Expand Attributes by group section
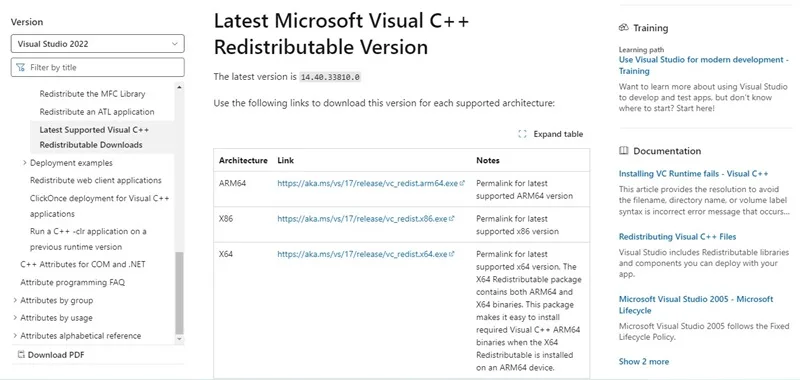This screenshot has width=800, height=380. [x=15, y=300]
